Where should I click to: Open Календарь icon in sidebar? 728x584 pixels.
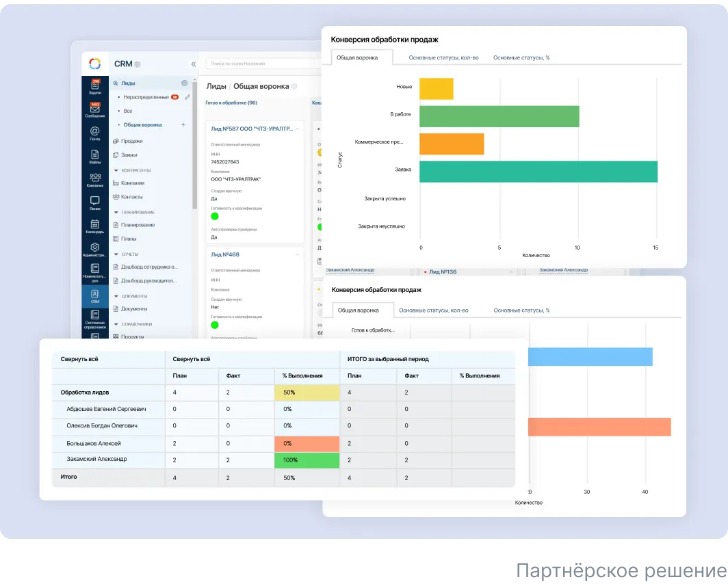coord(95,226)
